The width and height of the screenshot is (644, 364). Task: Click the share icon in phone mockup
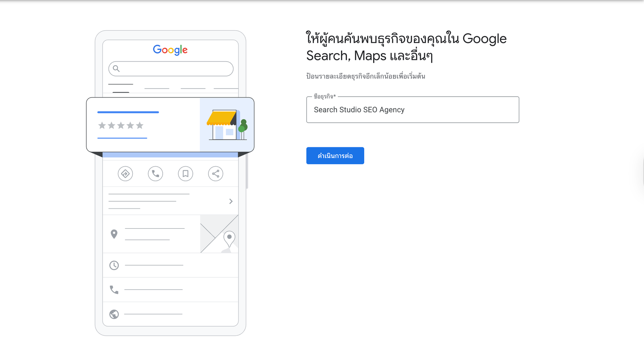[216, 174]
